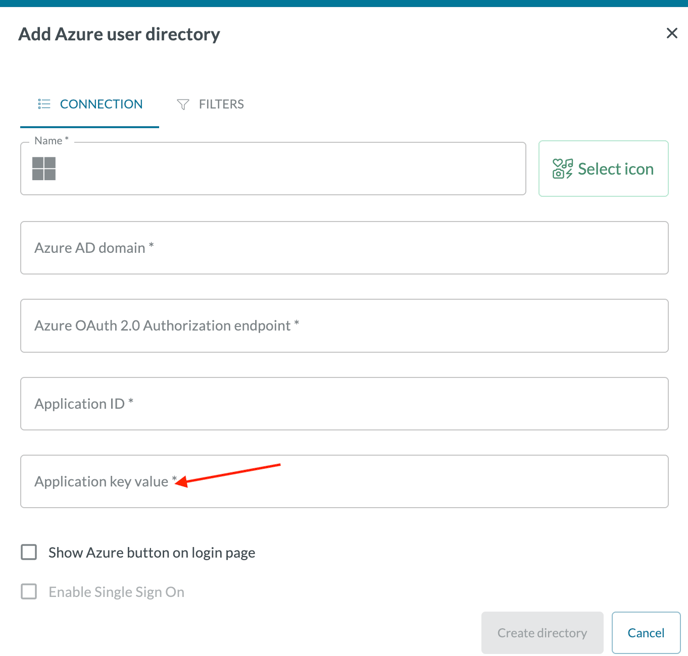Toggle the Enable Single Sign On checkbox

pos(29,592)
